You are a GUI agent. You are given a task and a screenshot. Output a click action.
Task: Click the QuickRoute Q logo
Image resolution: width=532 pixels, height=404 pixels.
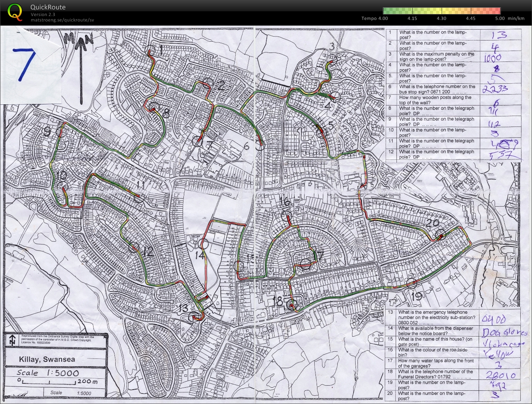pyautogui.click(x=15, y=12)
